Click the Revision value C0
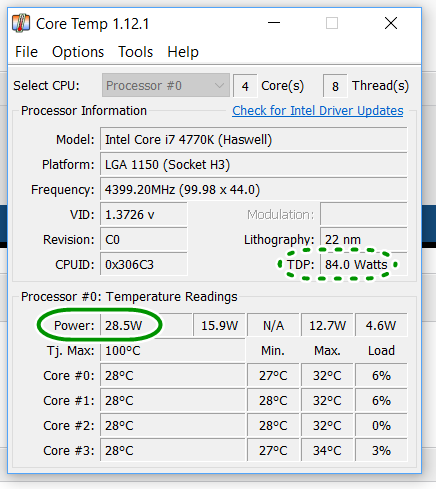The height and width of the screenshot is (489, 436). (x=144, y=239)
